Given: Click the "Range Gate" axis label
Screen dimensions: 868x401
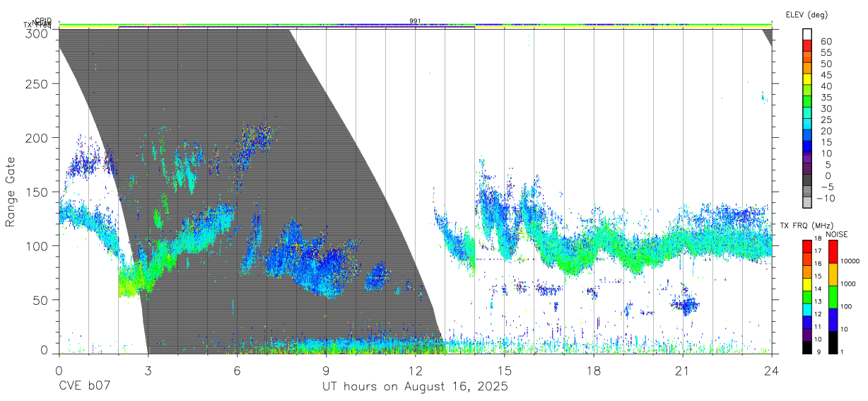Looking at the screenshot, I should [11, 192].
